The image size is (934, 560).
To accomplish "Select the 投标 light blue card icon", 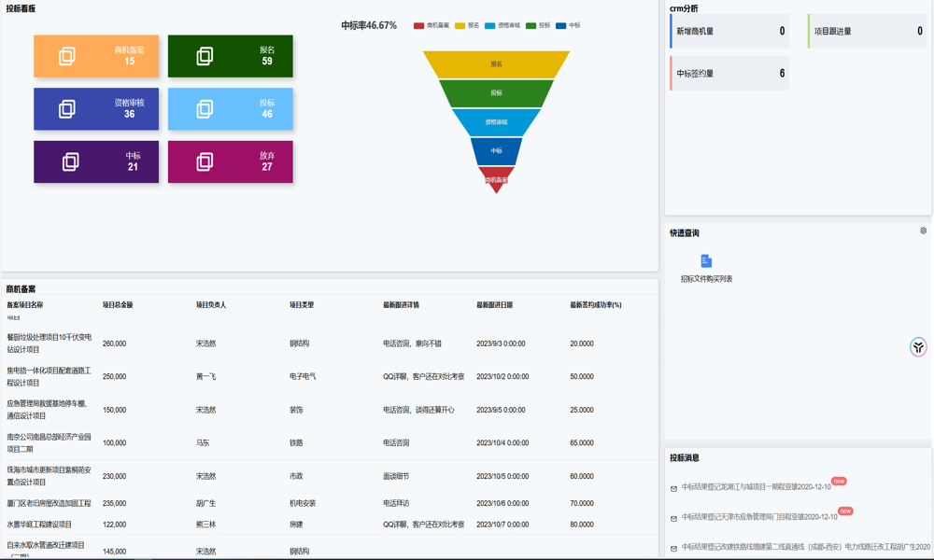I will click(x=205, y=109).
